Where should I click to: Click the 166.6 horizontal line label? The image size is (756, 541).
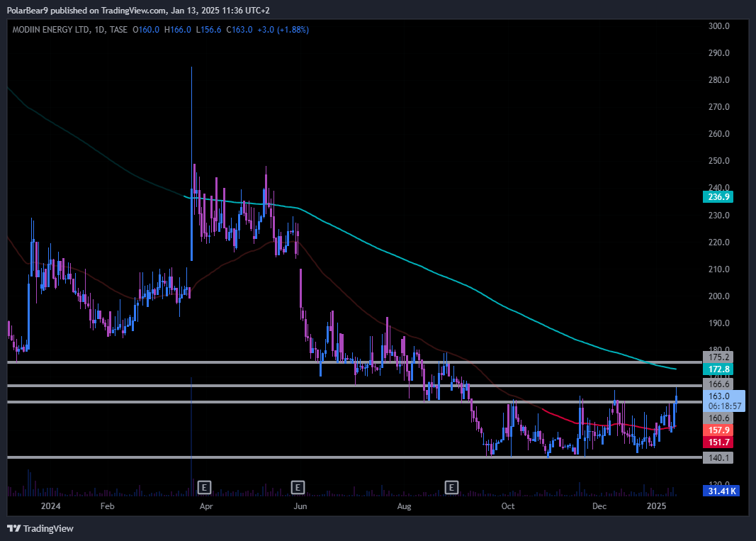[x=717, y=384]
